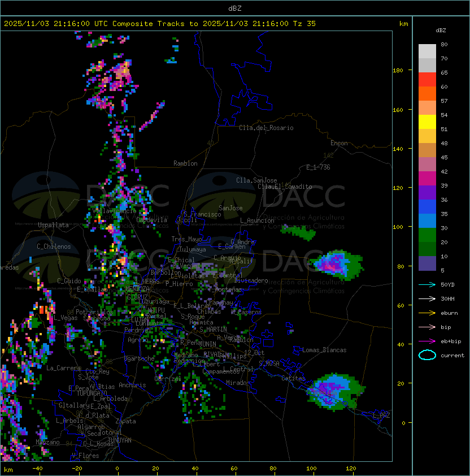Click the 'Ramblon' label near the 140 km line
Viewport: 470px width, 476px height.
[x=185, y=163]
